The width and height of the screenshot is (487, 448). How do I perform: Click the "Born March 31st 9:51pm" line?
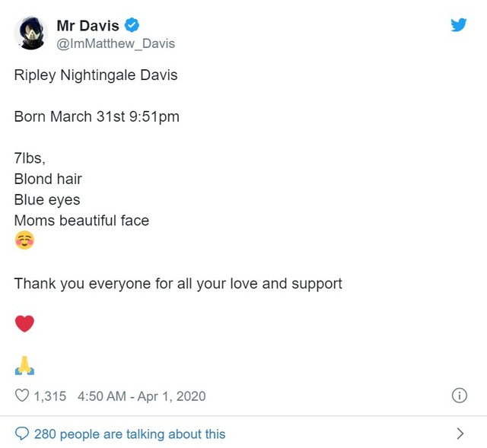[97, 117]
